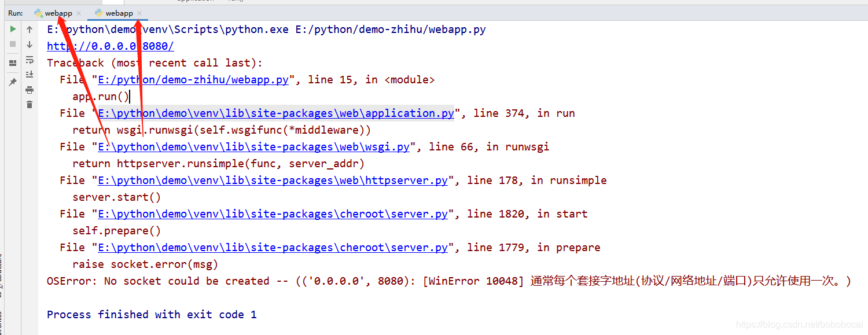868x335 pixels.
Task: Click the 'app.run()' traceback line
Action: [x=101, y=97]
